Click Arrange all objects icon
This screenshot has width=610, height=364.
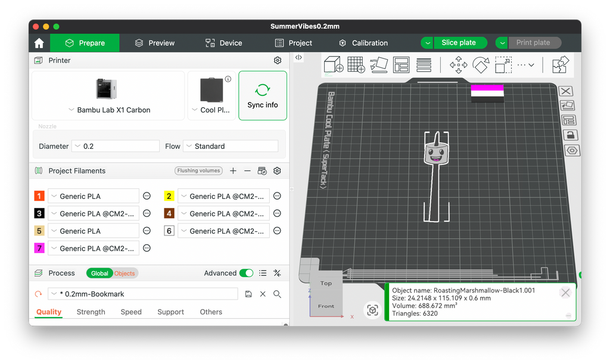tap(401, 65)
